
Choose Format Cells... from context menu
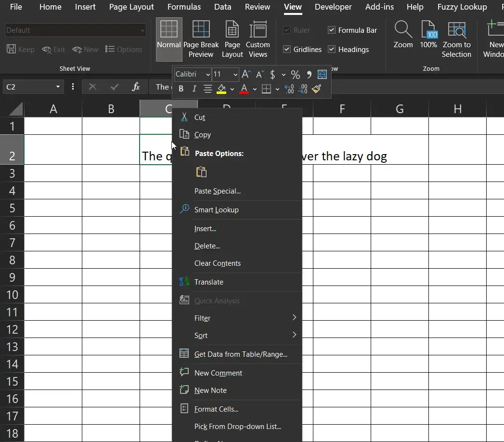click(216, 409)
